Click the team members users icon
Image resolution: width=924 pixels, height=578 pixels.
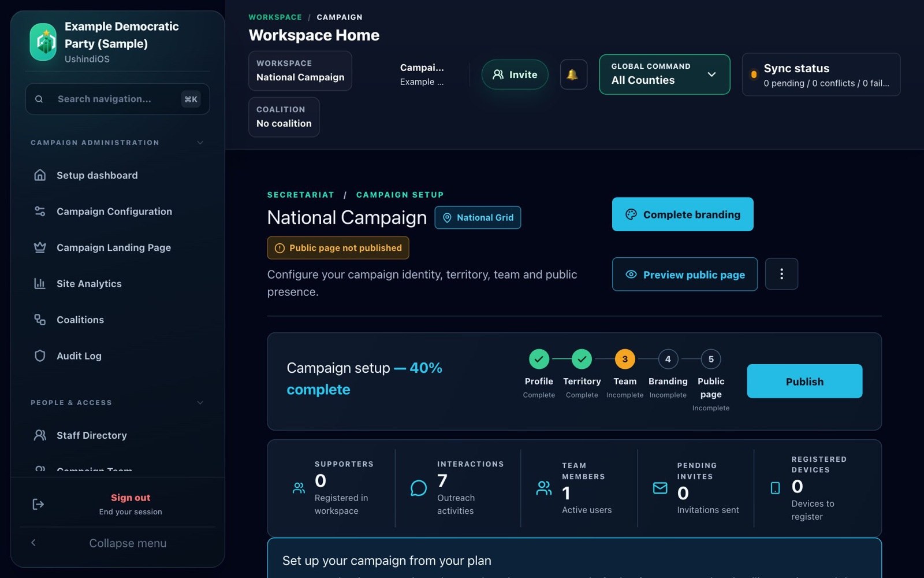[x=544, y=488]
